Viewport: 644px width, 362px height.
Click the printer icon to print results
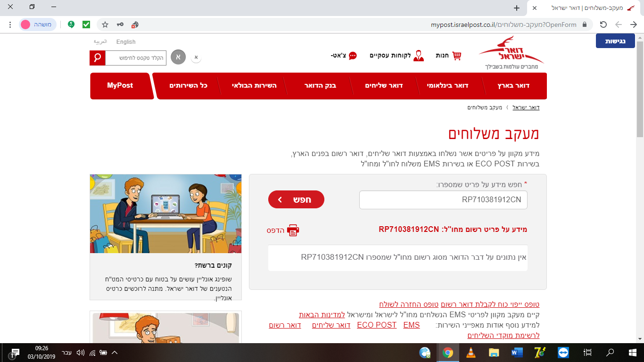(x=293, y=230)
